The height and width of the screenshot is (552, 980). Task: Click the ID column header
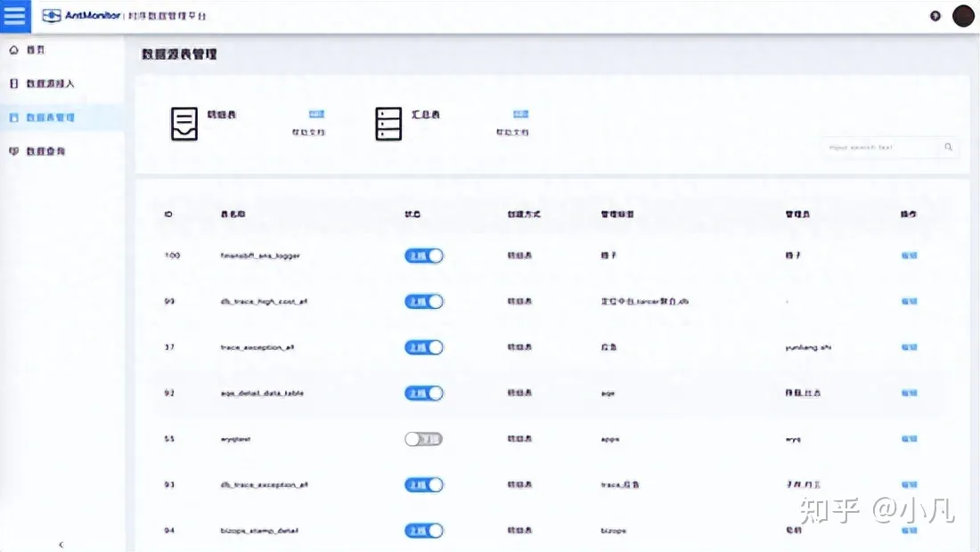point(168,215)
